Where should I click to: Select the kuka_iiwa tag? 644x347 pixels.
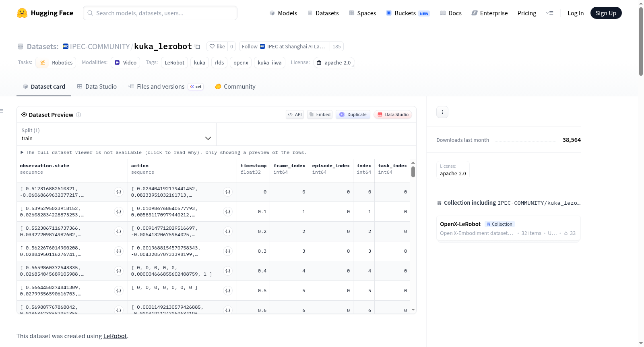coord(270,62)
